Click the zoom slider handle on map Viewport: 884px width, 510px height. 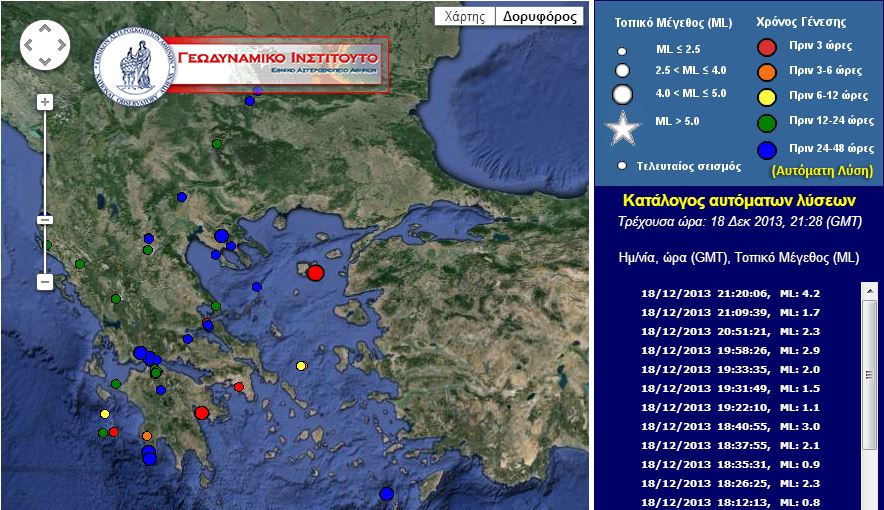[x=45, y=220]
